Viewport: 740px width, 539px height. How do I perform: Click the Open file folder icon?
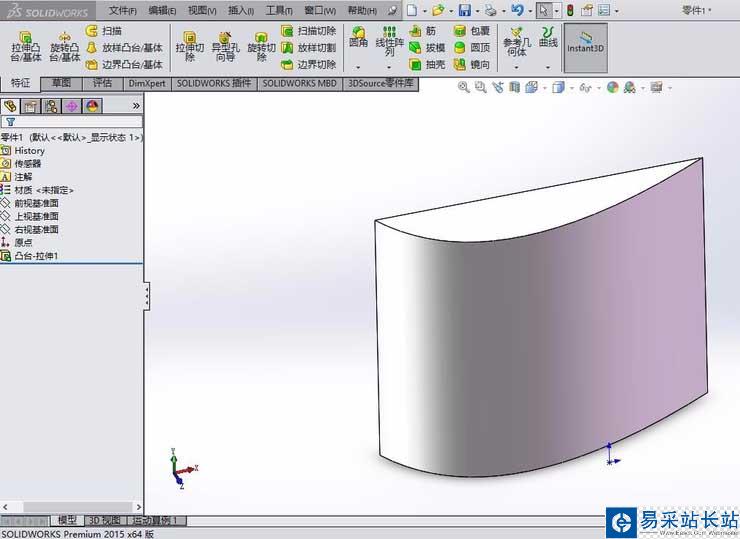coord(438,10)
